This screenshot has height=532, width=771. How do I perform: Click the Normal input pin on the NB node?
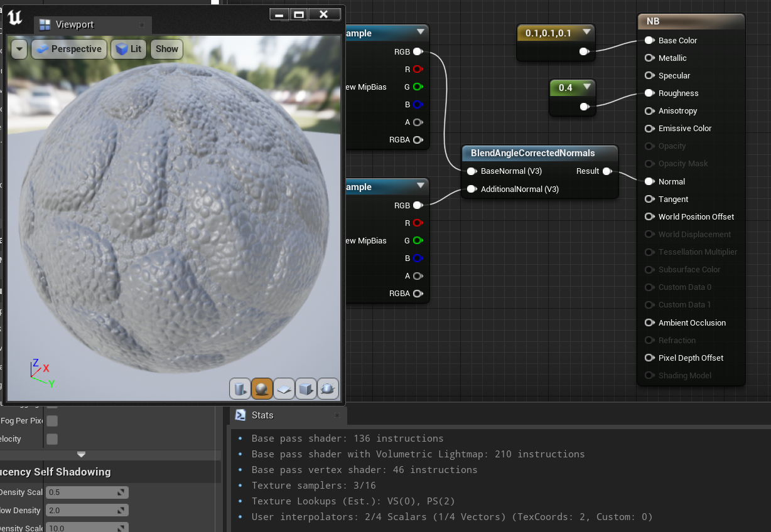649,181
